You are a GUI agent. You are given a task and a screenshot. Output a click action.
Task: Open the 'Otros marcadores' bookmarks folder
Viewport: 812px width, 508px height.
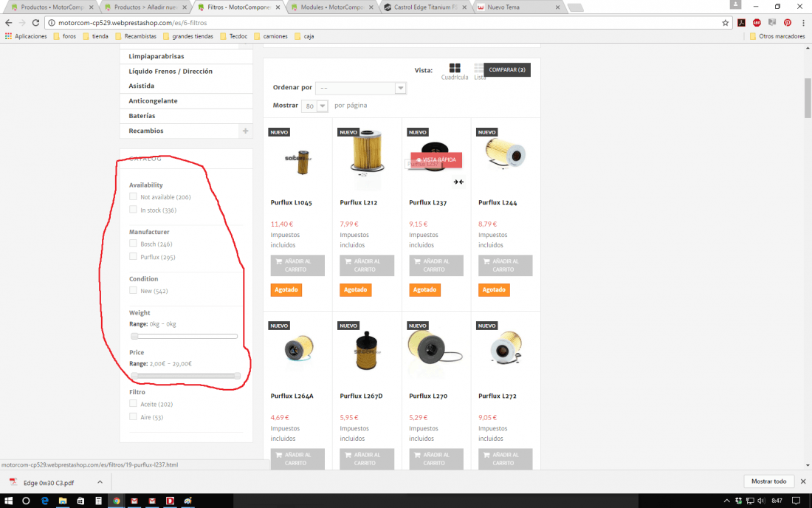coord(777,36)
